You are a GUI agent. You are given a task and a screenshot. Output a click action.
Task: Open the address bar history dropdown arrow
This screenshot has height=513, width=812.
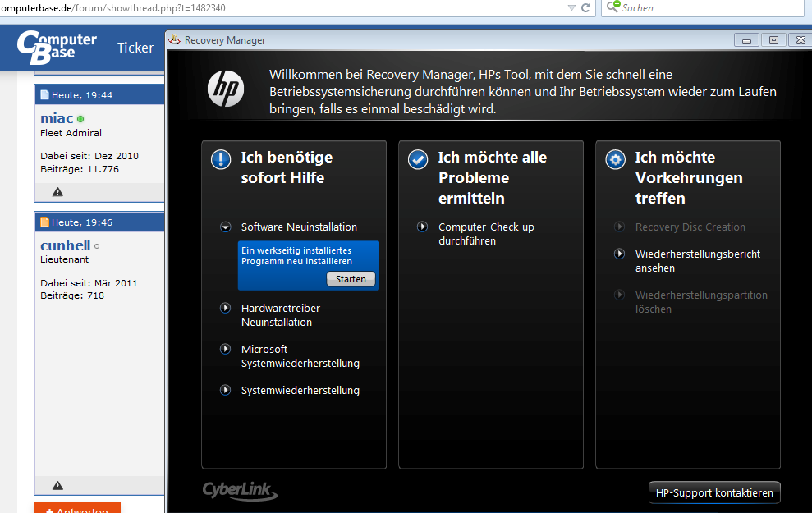(x=571, y=7)
